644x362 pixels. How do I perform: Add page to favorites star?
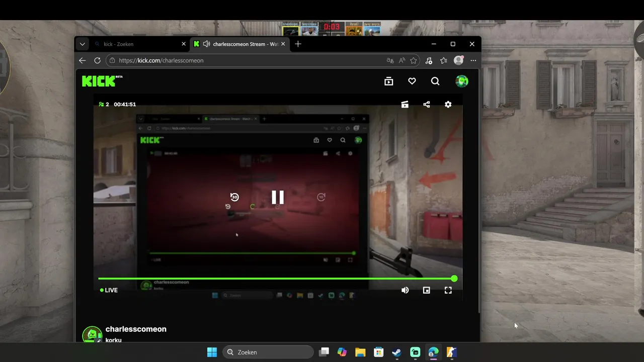(x=414, y=60)
